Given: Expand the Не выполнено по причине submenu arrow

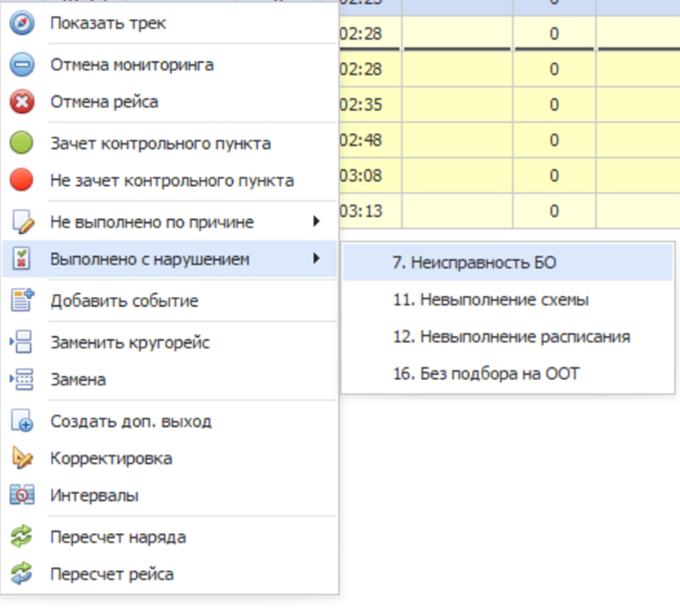Looking at the screenshot, I should pos(316,222).
